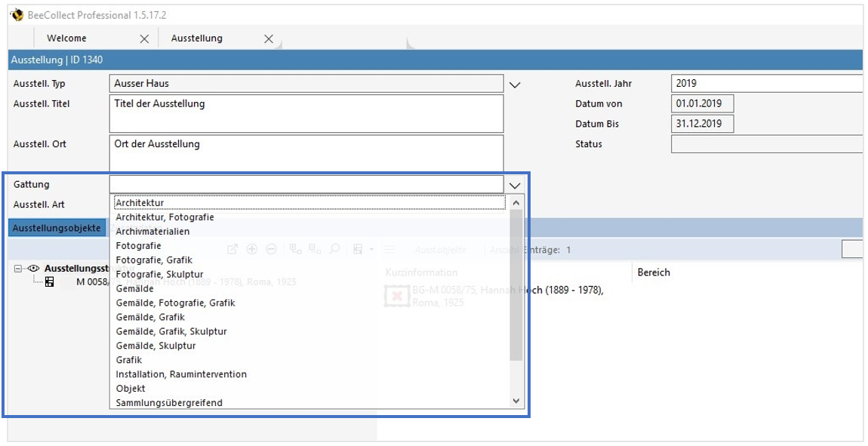Choose 'Installation, Raumintervention' from list

tap(181, 374)
